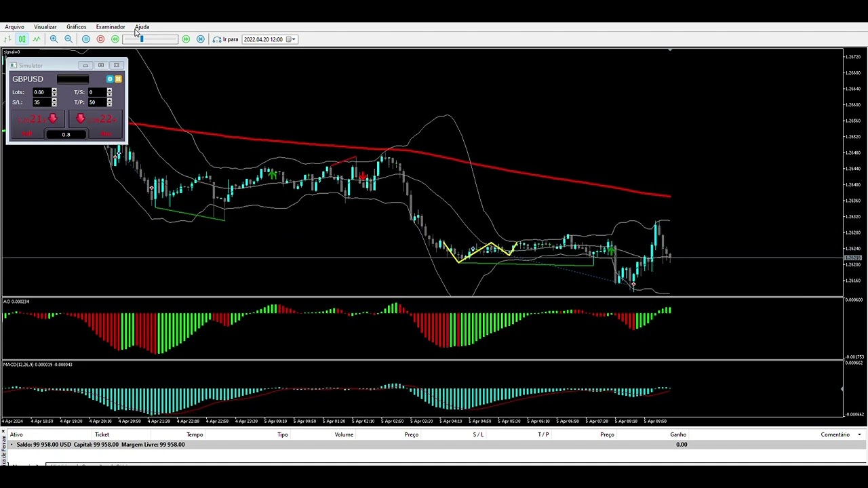Select the candlestick chart icon

point(22,39)
